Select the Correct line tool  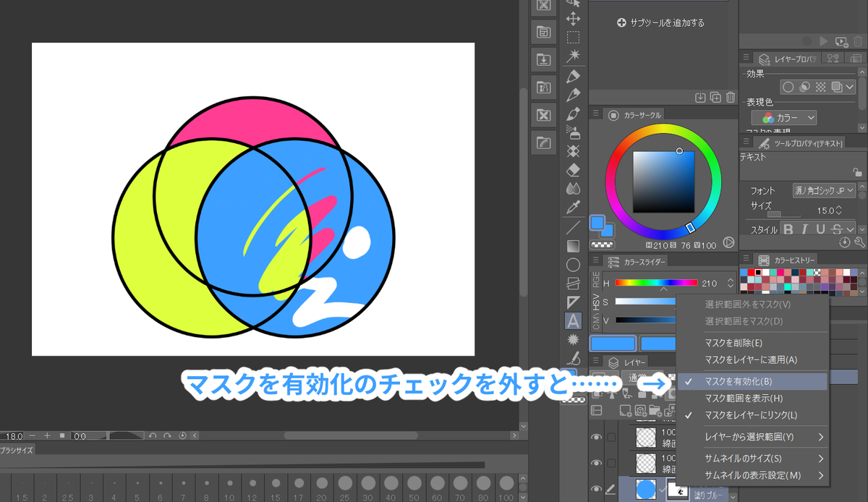573,358
